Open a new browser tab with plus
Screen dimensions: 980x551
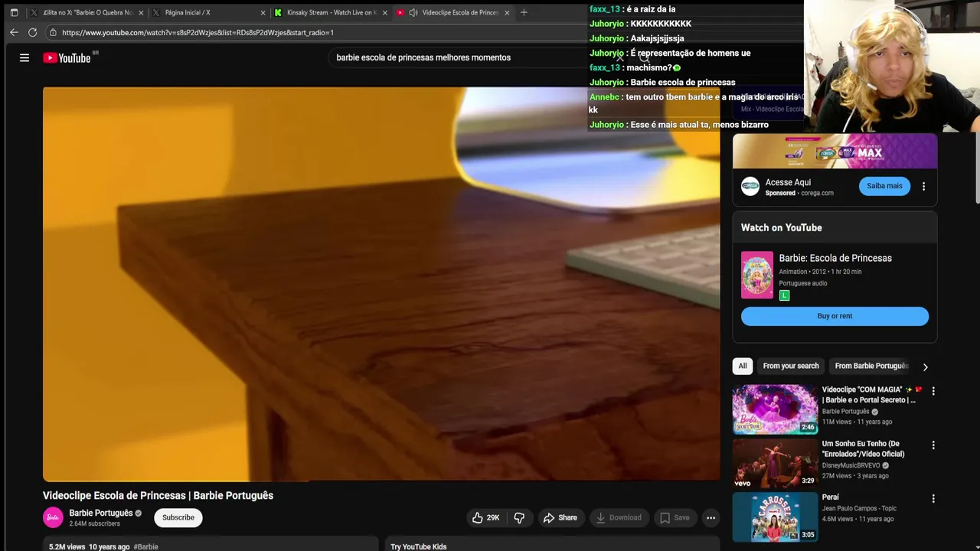coord(524,12)
